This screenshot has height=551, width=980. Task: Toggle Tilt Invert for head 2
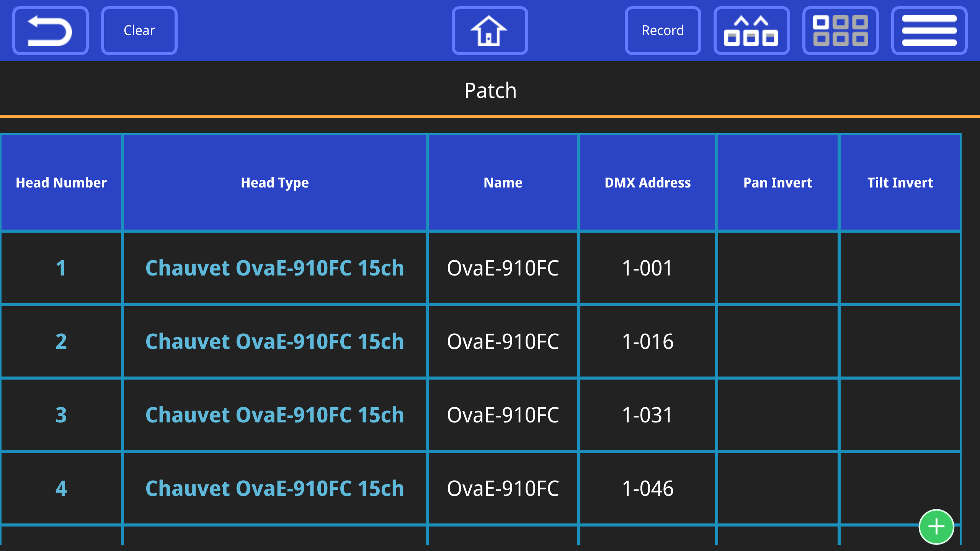click(x=900, y=341)
